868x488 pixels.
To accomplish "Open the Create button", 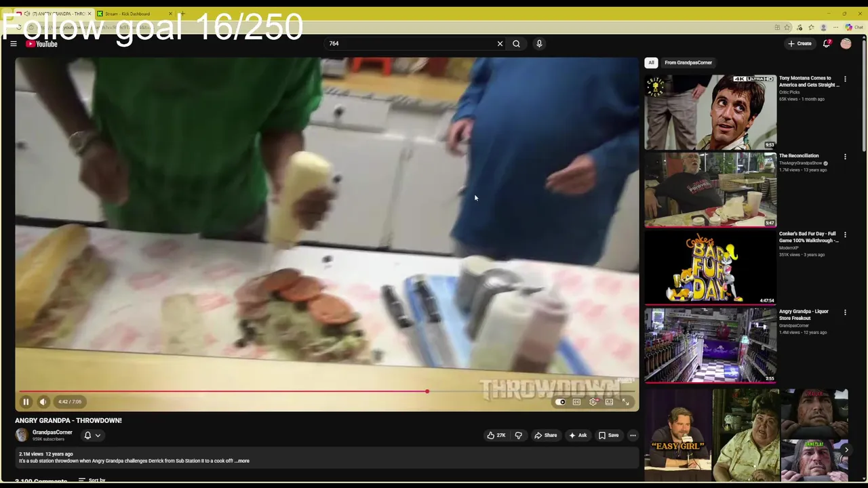I will [800, 43].
